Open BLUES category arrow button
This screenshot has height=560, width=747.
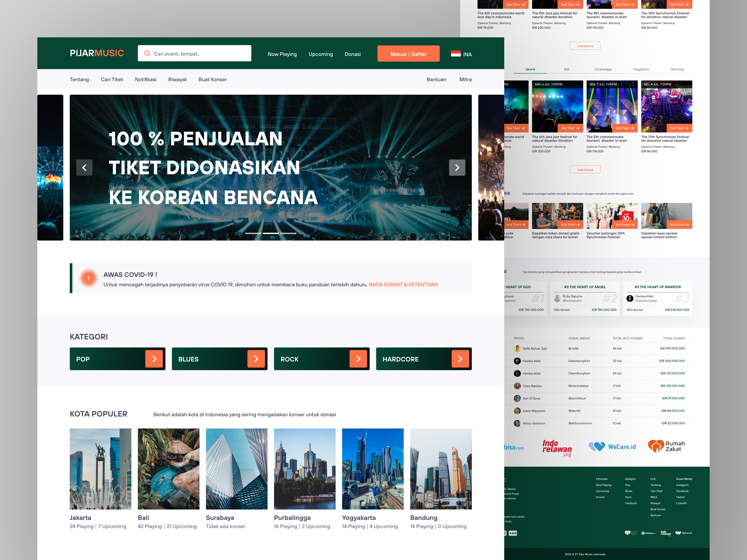256,359
